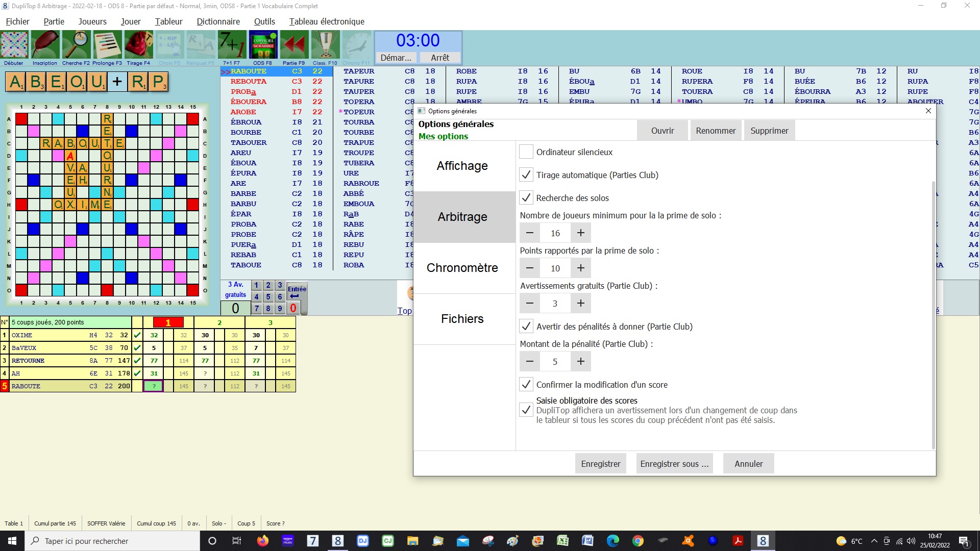Click the 7+1 F7 icon
This screenshot has height=551, width=980.
coord(232,45)
